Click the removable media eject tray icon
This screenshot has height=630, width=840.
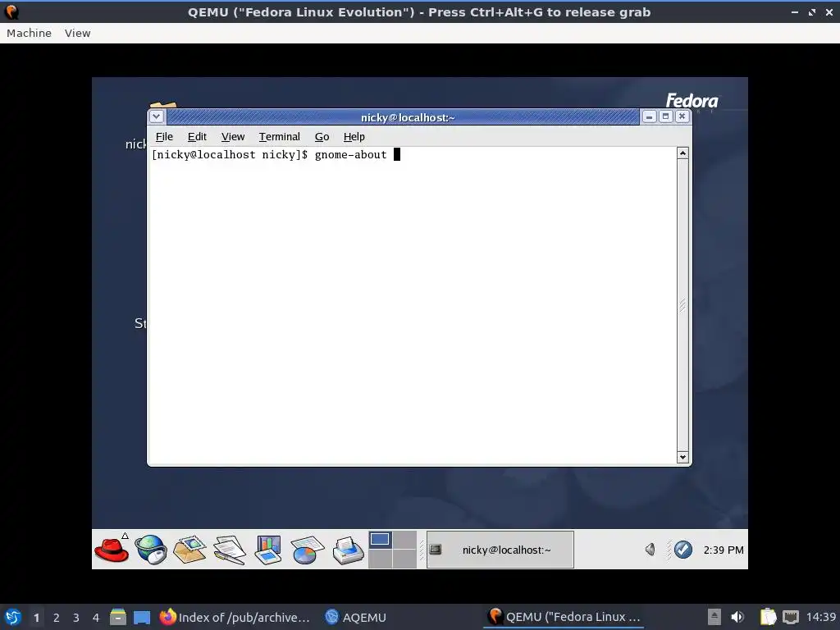coord(714,617)
